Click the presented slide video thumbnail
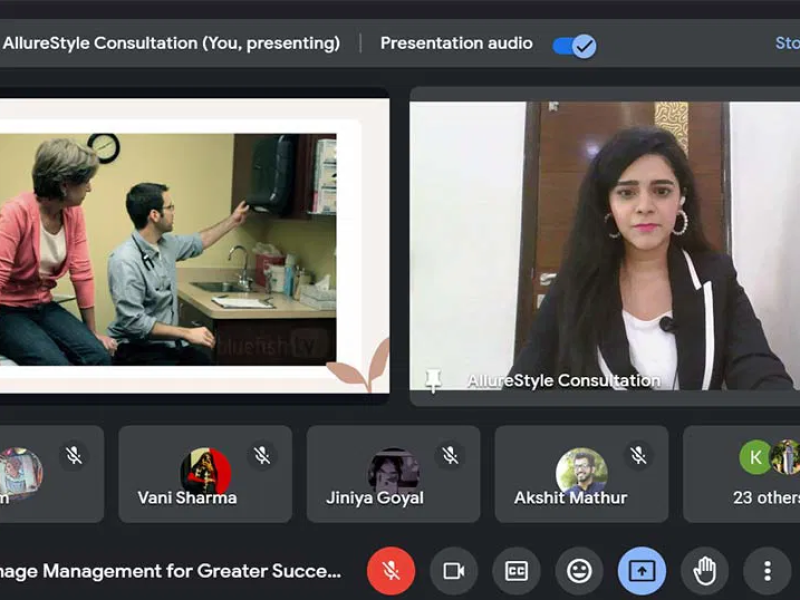The image size is (800, 600). tap(194, 246)
